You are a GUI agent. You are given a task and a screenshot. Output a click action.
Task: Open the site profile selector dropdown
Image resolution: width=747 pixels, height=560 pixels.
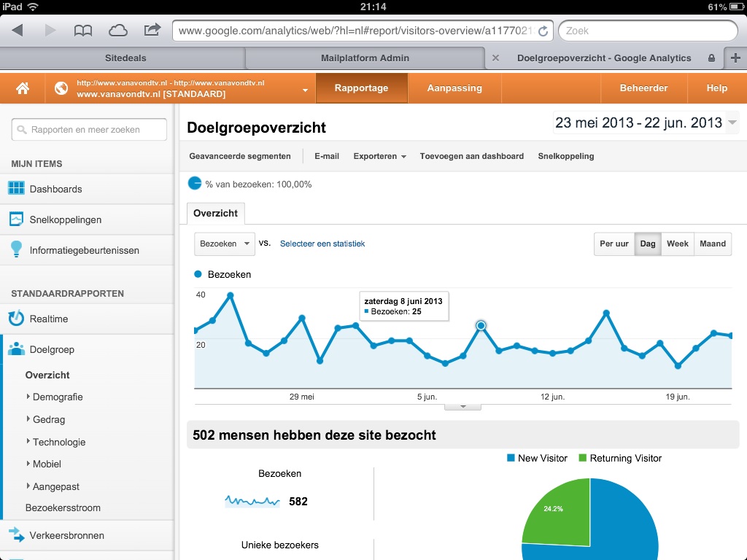click(305, 90)
